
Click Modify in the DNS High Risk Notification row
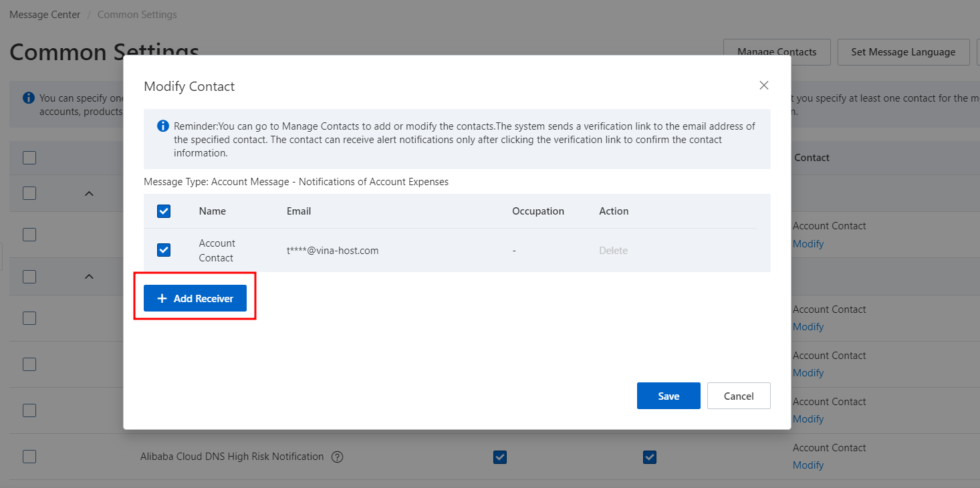click(808, 465)
